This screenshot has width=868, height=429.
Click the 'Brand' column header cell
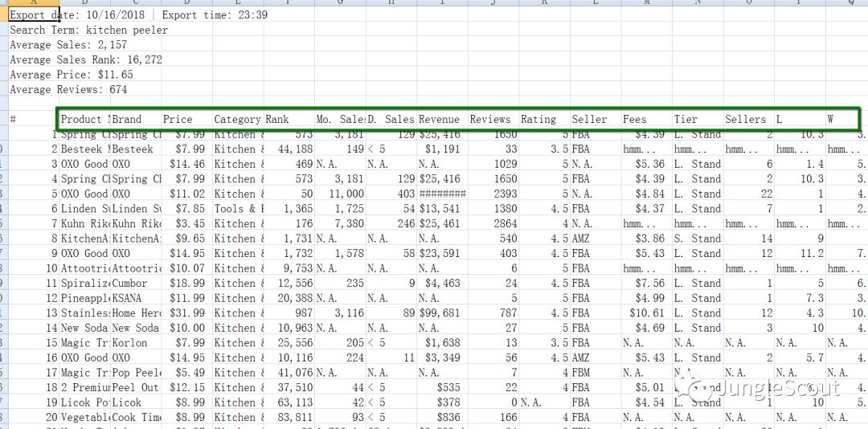coord(136,119)
